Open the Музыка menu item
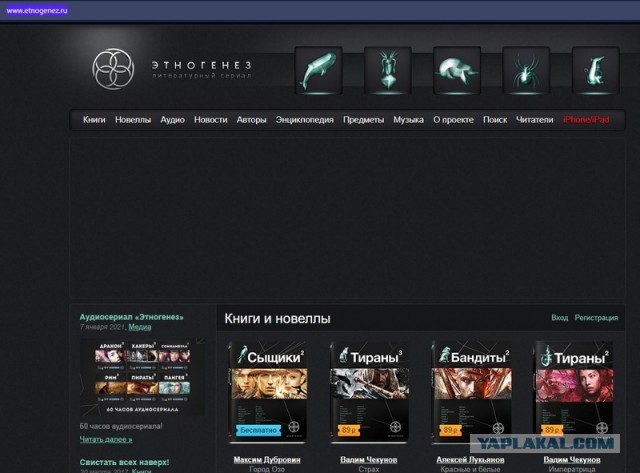The width and height of the screenshot is (640, 473). point(409,120)
